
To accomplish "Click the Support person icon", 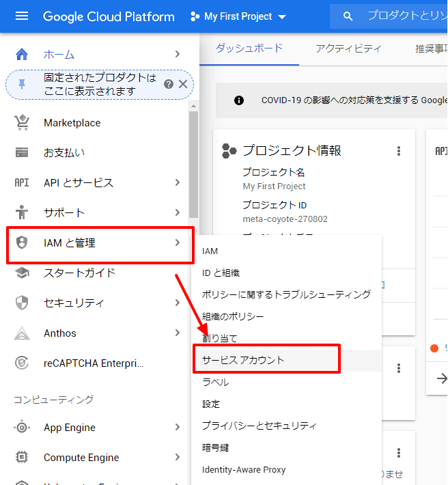I will point(22,212).
